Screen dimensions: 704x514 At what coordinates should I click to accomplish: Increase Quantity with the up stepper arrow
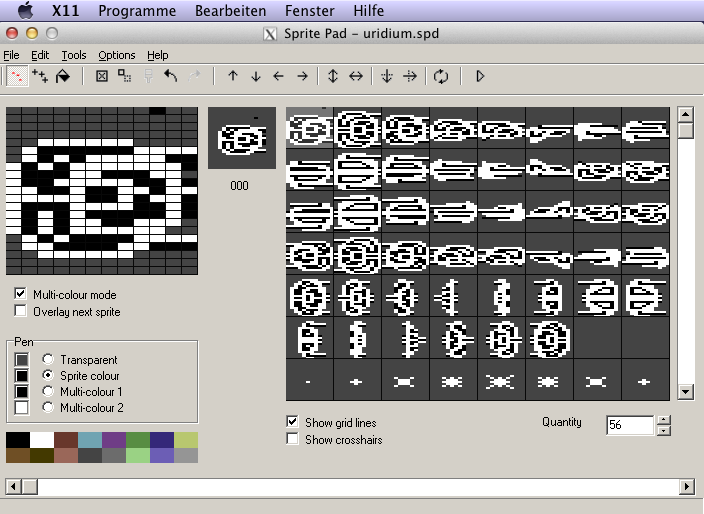point(664,420)
